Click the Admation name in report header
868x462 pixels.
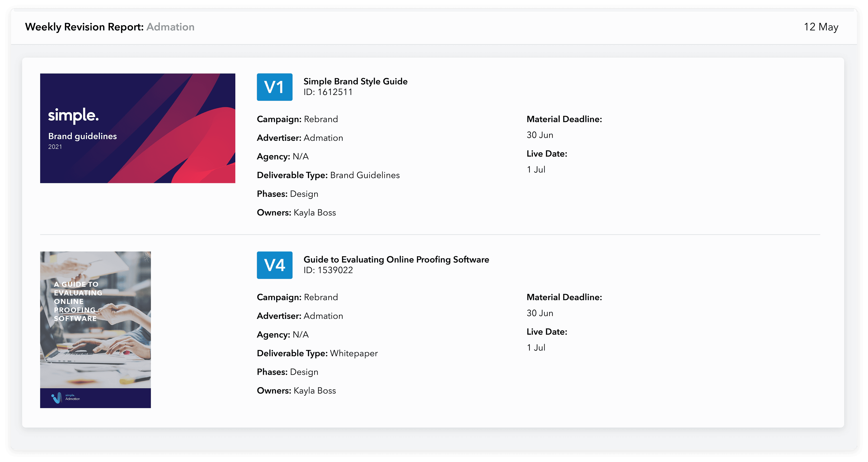point(170,27)
